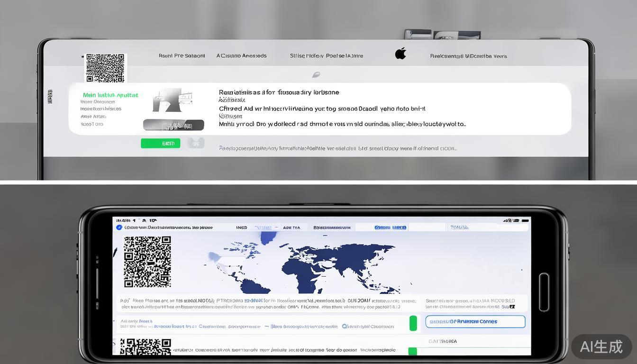Image resolution: width=637 pixels, height=364 pixels.
Task: Click the dark gray pill banner in card
Action: pos(173,125)
